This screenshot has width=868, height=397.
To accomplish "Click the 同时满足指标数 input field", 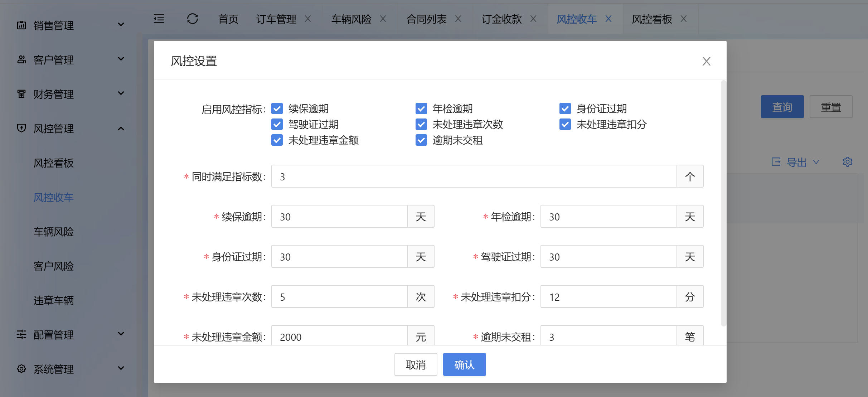I will [x=474, y=176].
